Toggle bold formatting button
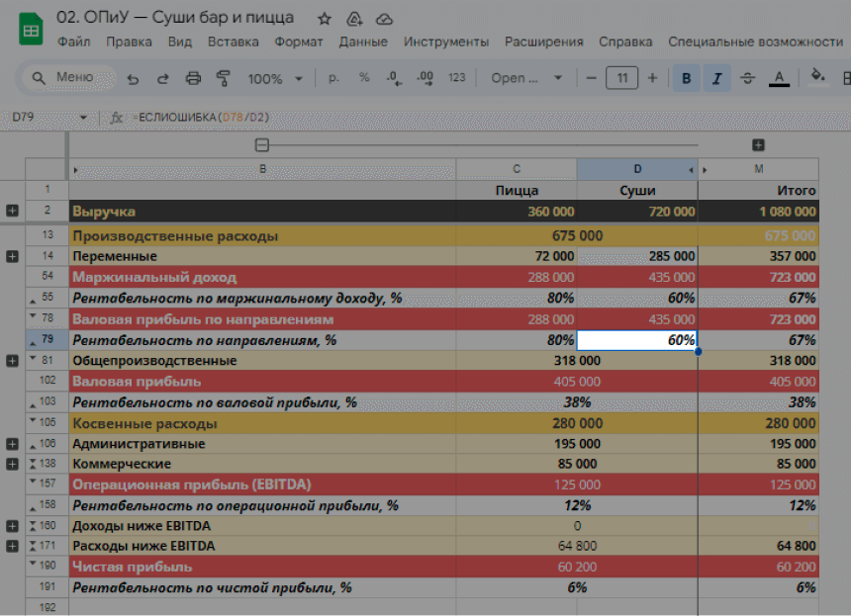Viewport: 851px width, 616px height. click(x=686, y=78)
